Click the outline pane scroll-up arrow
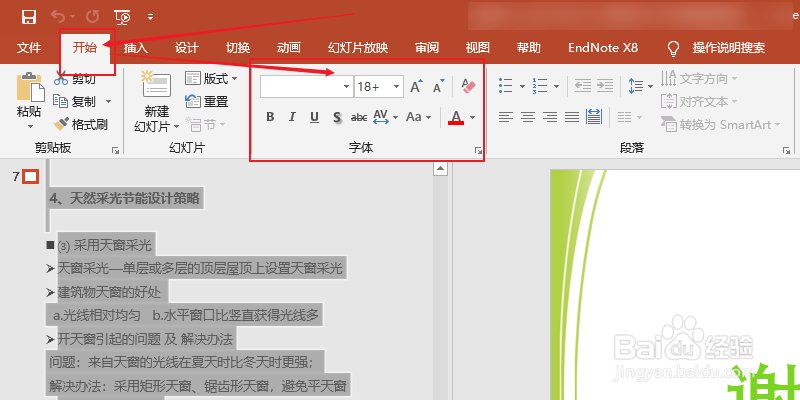The image size is (800, 400). tap(440, 169)
